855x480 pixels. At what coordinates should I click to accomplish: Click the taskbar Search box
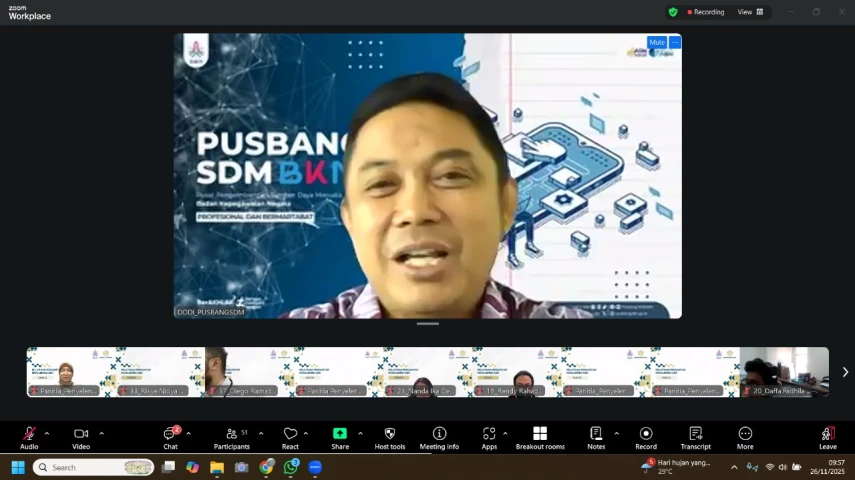click(94, 467)
